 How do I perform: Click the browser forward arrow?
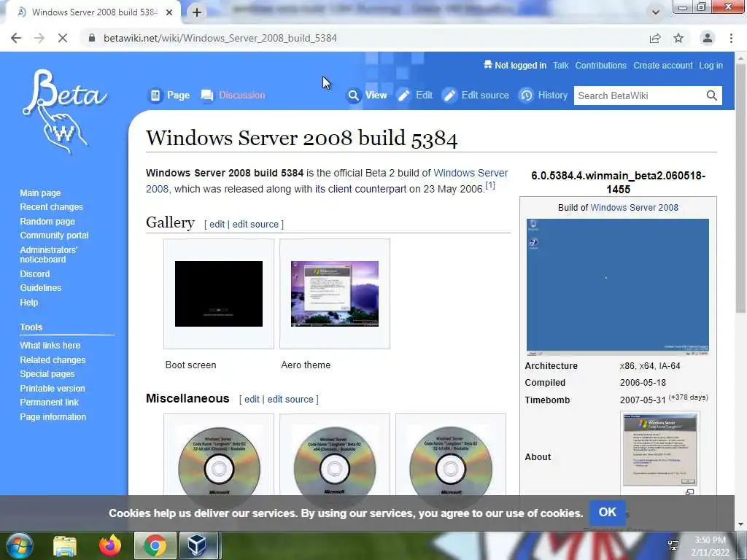(x=39, y=38)
